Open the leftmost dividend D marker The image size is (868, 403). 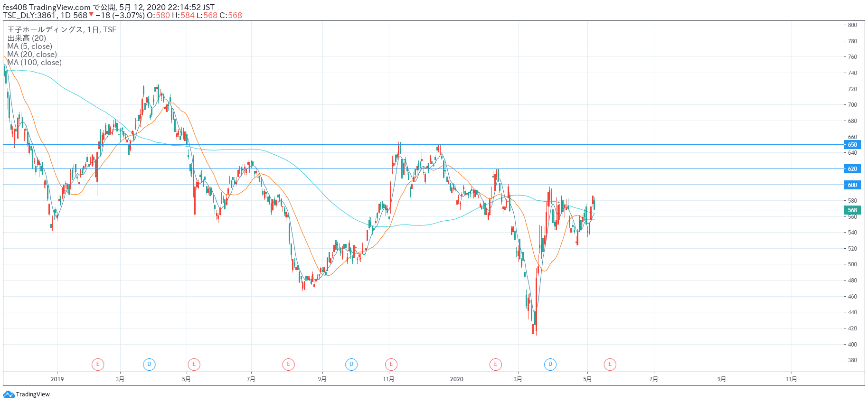149,365
